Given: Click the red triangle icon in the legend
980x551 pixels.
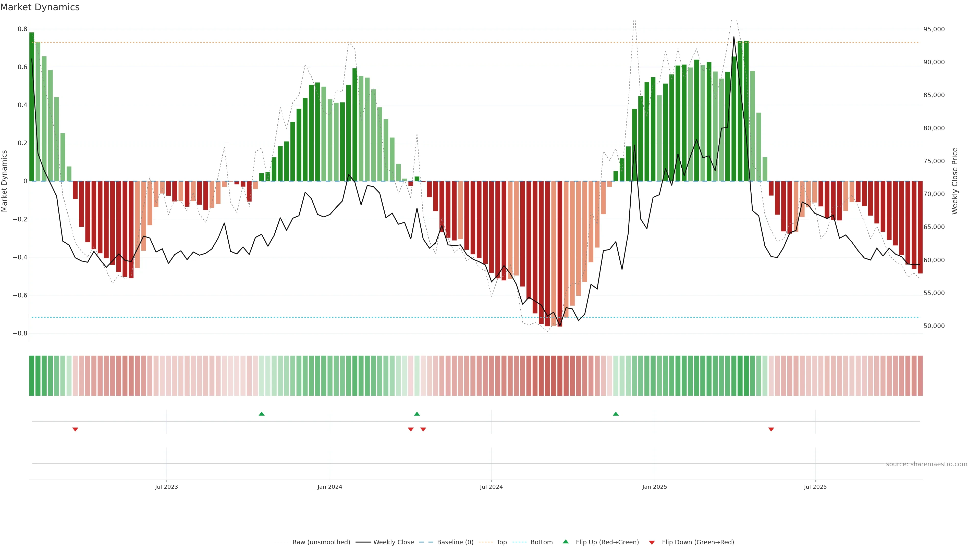Looking at the screenshot, I should click(x=652, y=542).
